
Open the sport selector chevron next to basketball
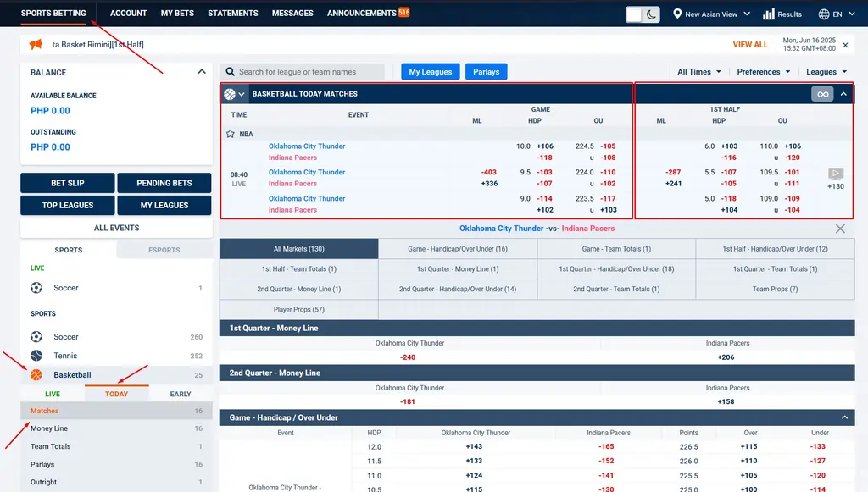point(242,94)
